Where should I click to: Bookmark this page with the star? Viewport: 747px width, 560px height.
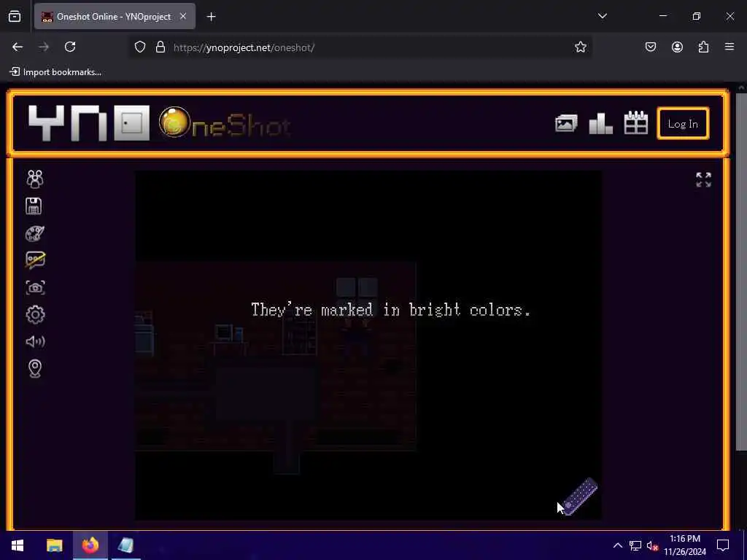click(580, 47)
